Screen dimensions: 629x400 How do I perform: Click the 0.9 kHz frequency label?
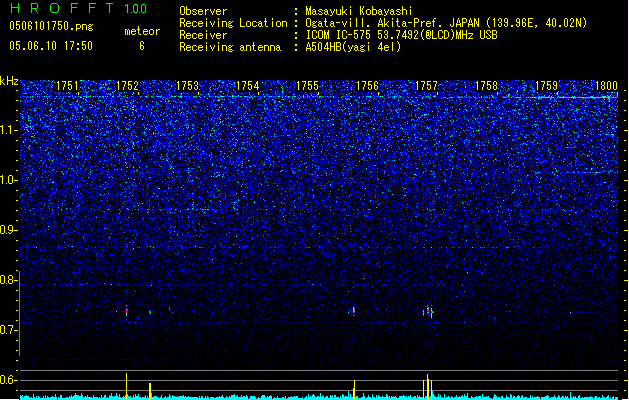coord(8,230)
